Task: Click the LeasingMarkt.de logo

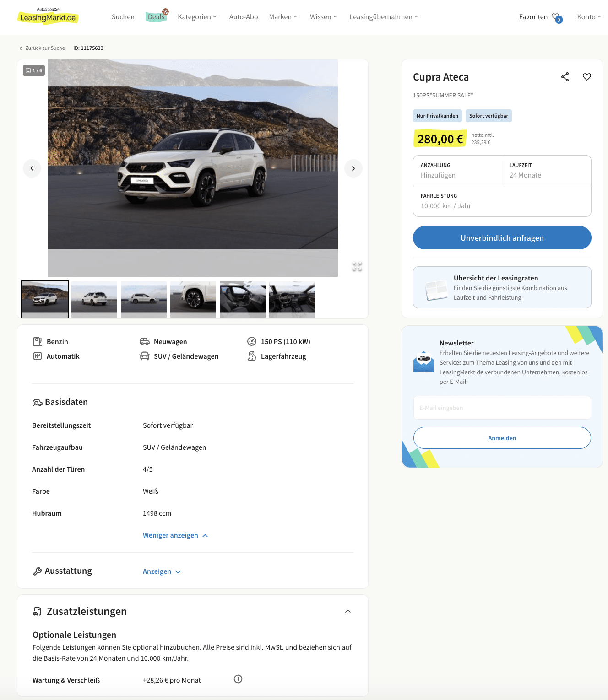Action: coord(48,16)
